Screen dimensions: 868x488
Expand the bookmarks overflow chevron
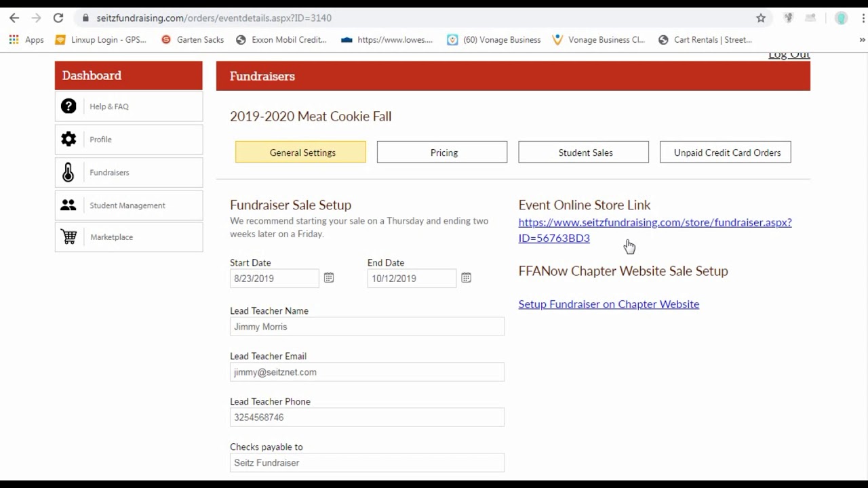[862, 40]
